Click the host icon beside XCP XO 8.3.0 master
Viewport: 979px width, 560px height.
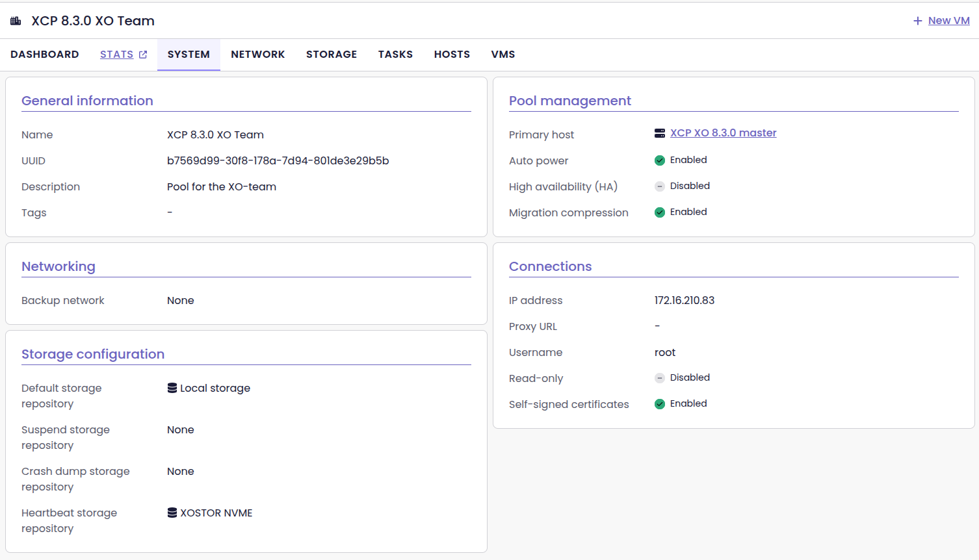[x=660, y=133]
